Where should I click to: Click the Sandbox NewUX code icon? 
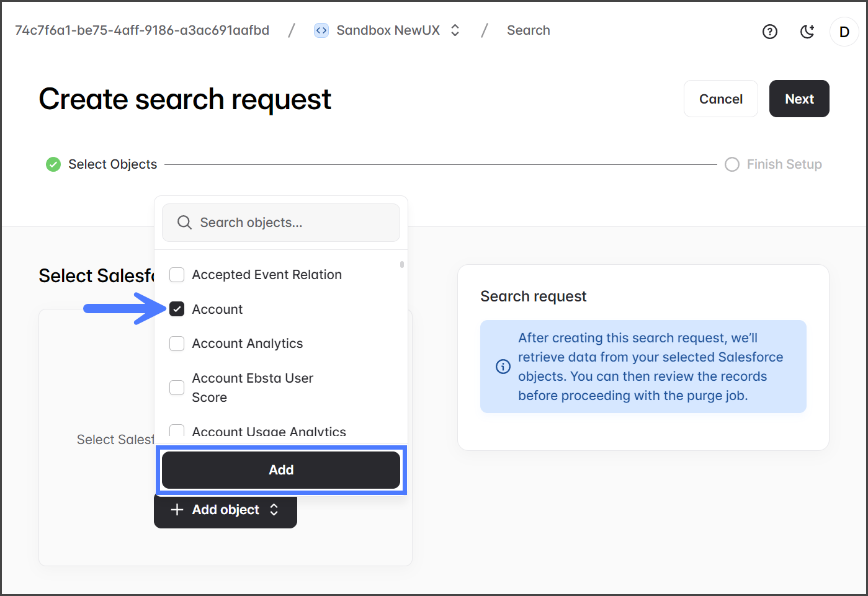tap(321, 30)
